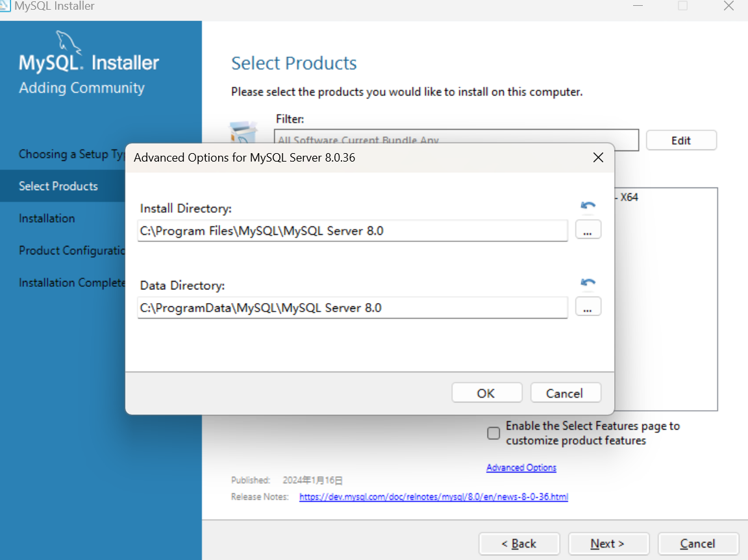This screenshot has width=748, height=560.
Task: Click in the Data Directory path field
Action: (352, 308)
